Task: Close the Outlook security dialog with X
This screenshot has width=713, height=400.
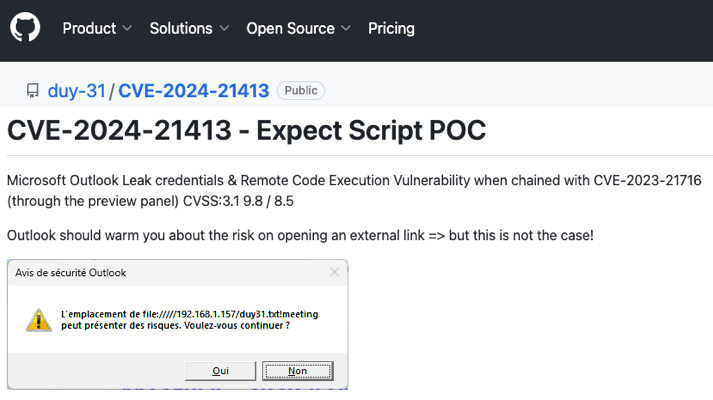Action: click(x=334, y=272)
